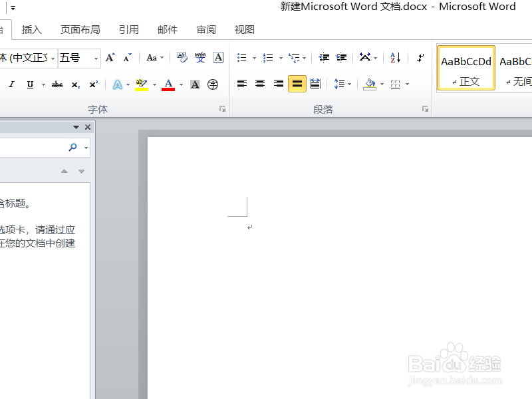Toggle show paragraph marks
This screenshot has width=532, height=399.
tap(420, 58)
